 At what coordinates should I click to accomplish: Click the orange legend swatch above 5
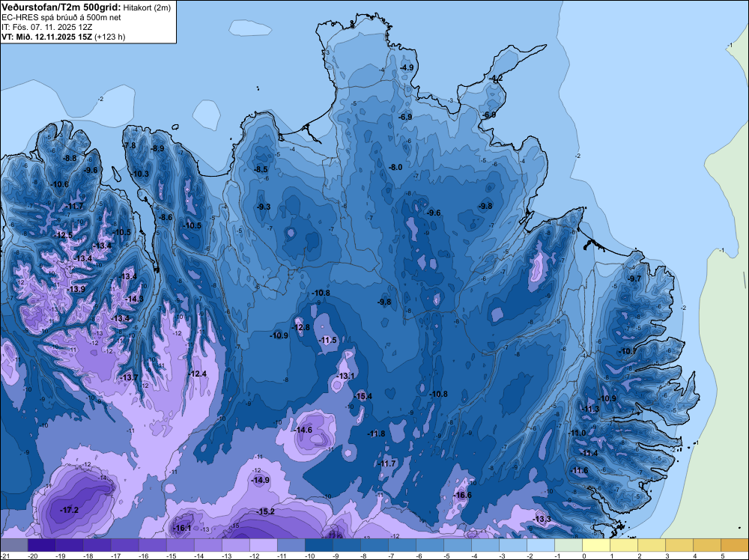[x=734, y=545]
